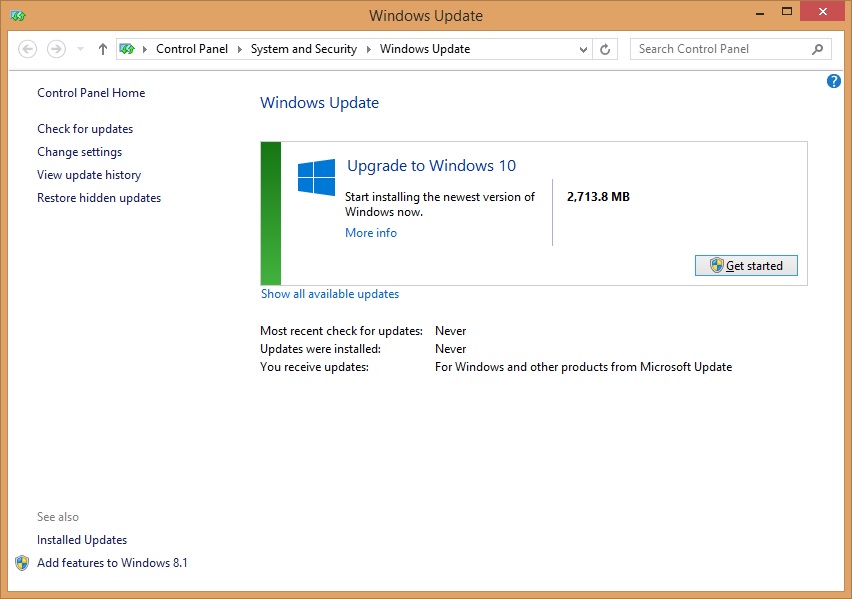
Task: Open the address bar history dropdown
Action: pos(583,49)
